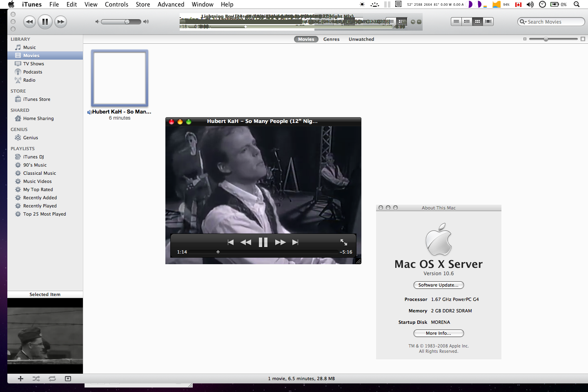Enter full screen in video player
Screen dimensions: 588x392
click(344, 242)
